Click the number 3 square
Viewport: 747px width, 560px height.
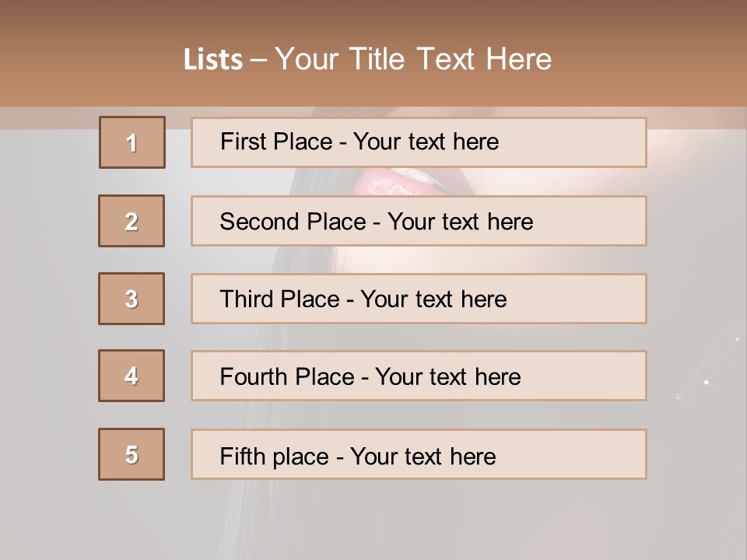(132, 299)
